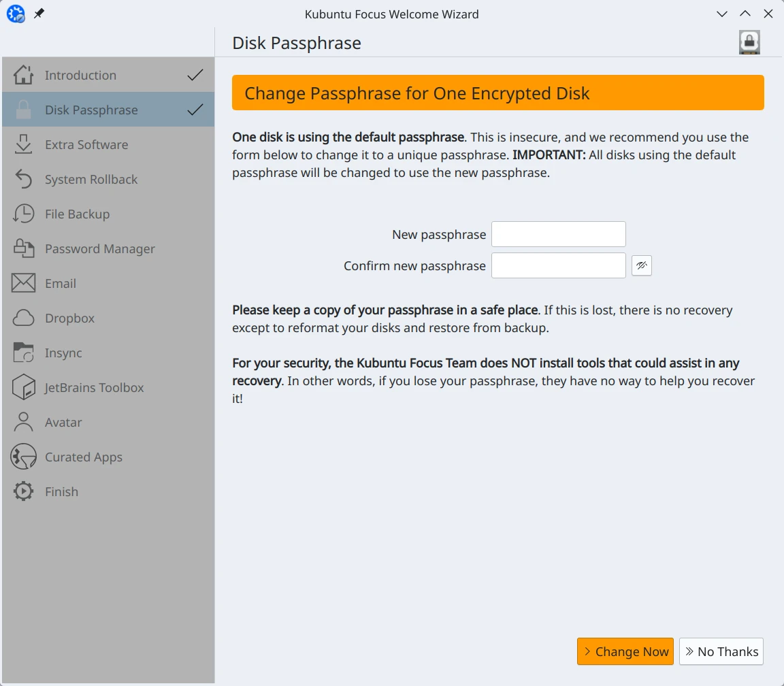Open Password Manager step
The height and width of the screenshot is (686, 784).
pos(108,248)
